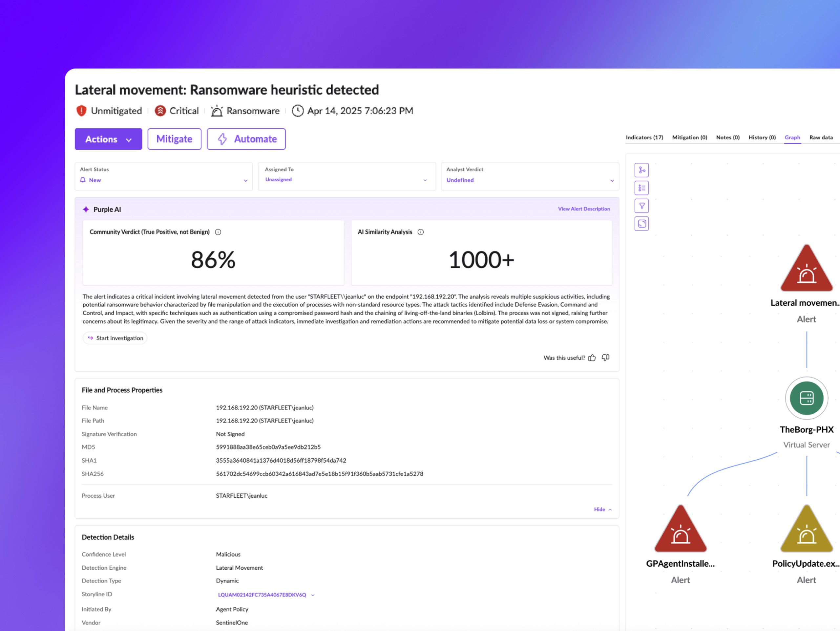The image size is (840, 631).
Task: Open View Alert Description link
Action: [584, 209]
